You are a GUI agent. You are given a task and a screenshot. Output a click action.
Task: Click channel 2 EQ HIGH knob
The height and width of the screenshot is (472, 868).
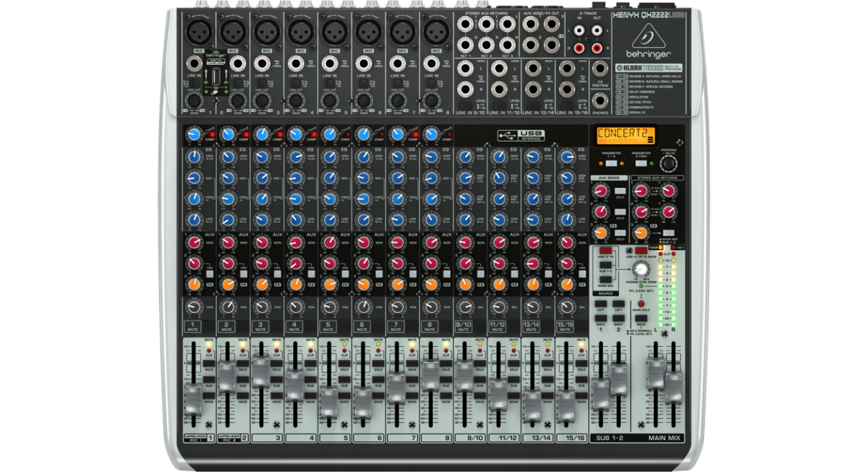point(227,156)
